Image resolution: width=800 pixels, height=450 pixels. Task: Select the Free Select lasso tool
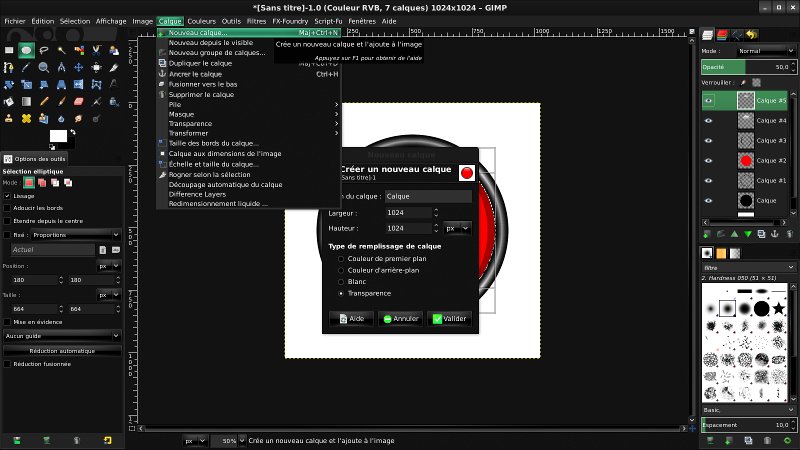point(44,50)
